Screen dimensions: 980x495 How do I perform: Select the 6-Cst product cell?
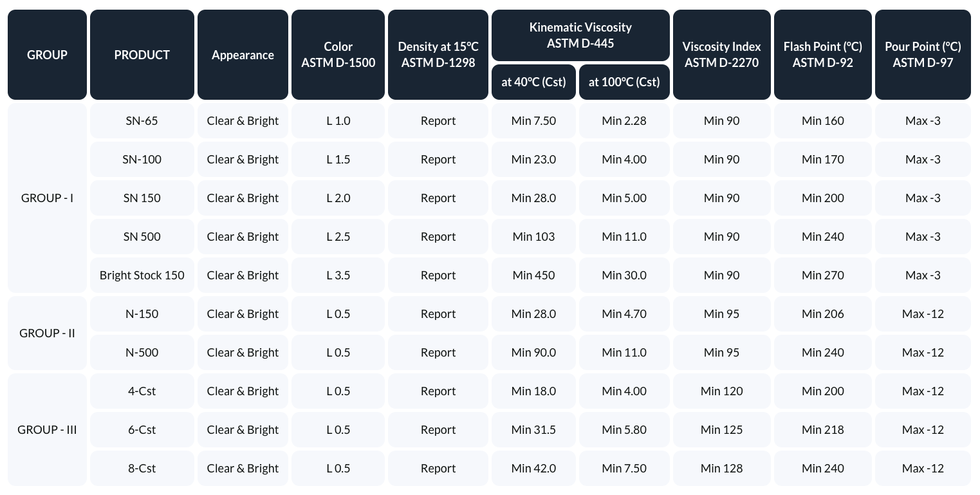[x=142, y=429]
